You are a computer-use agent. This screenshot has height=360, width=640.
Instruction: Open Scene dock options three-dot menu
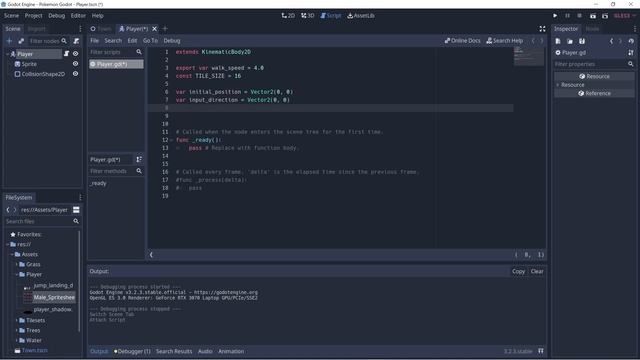click(80, 29)
